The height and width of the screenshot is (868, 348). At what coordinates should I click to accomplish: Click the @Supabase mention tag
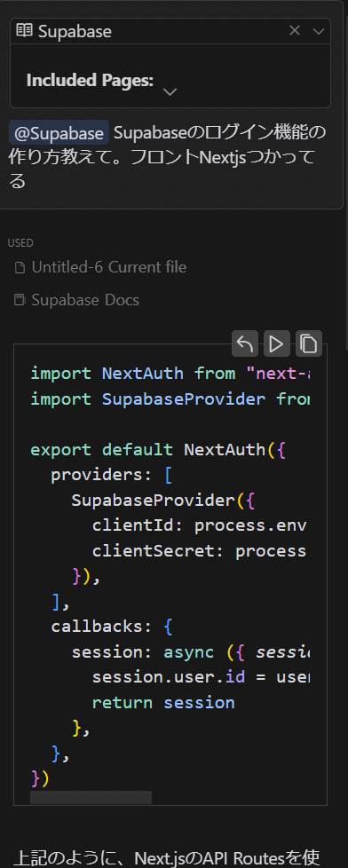pos(59,133)
